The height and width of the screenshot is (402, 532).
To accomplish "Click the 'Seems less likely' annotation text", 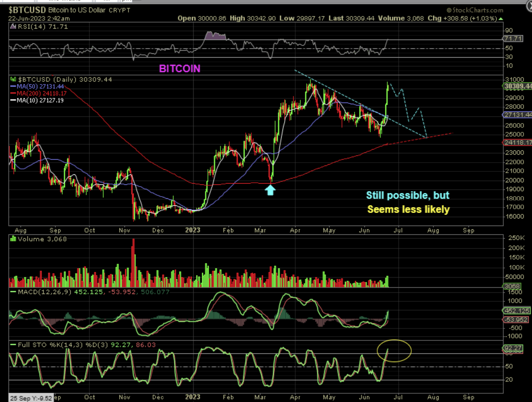I will coord(408,209).
